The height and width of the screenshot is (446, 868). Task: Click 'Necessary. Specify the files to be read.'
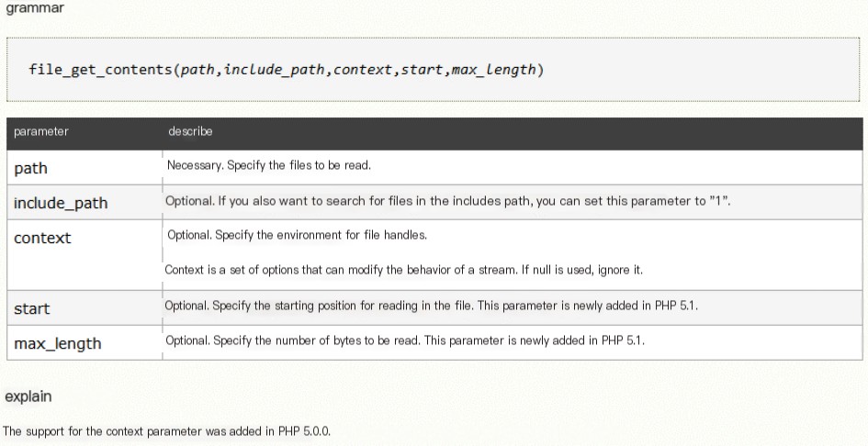coord(269,165)
